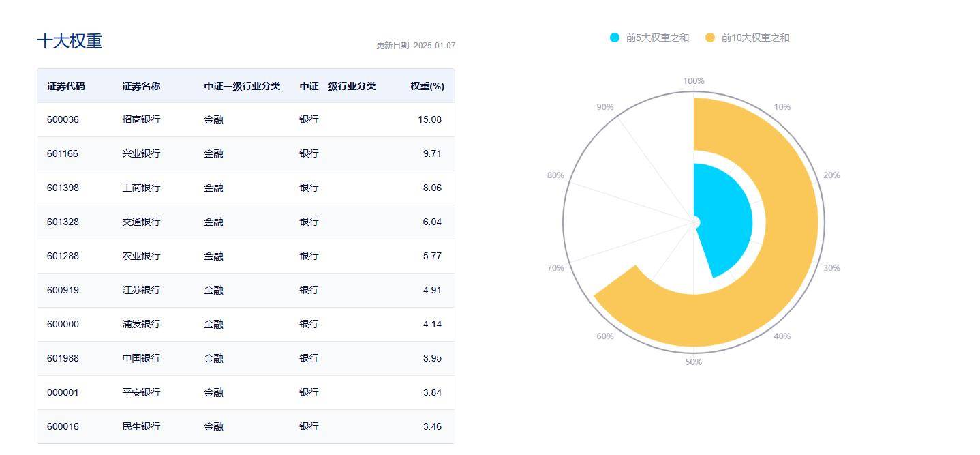Click the 20% axis label on chart
980x455 pixels.
coord(831,175)
